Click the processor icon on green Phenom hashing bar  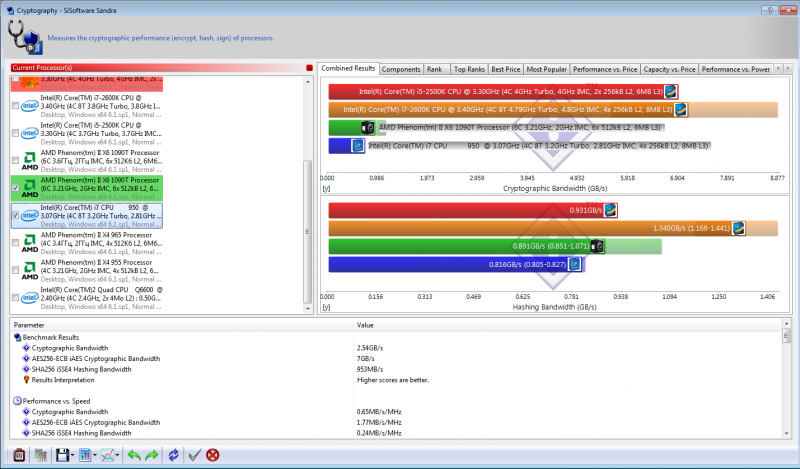pyautogui.click(x=597, y=246)
